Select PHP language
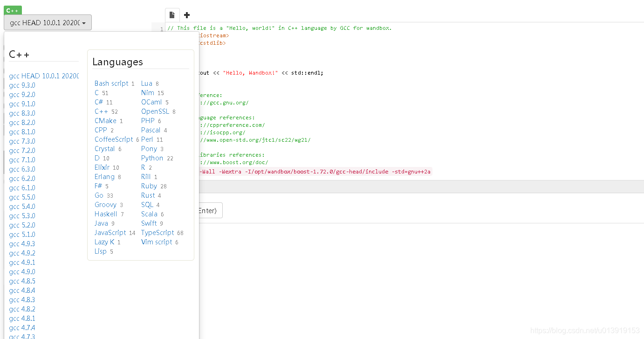The height and width of the screenshot is (339, 644). (148, 121)
